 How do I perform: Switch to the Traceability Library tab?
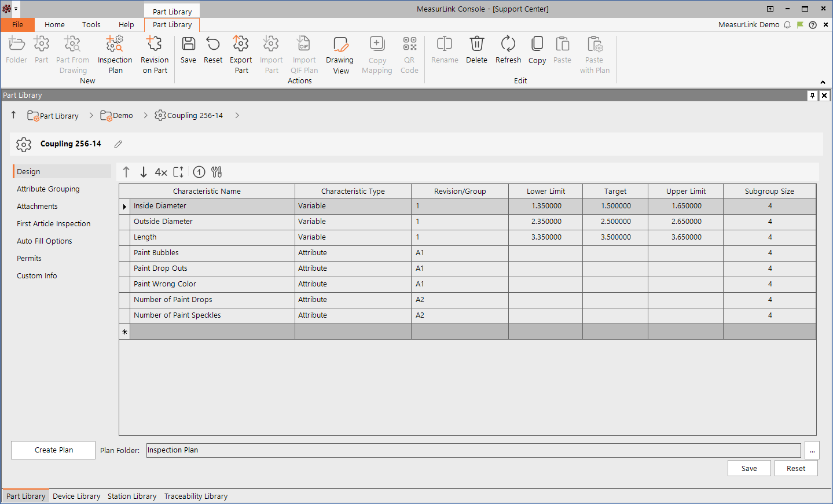(196, 496)
